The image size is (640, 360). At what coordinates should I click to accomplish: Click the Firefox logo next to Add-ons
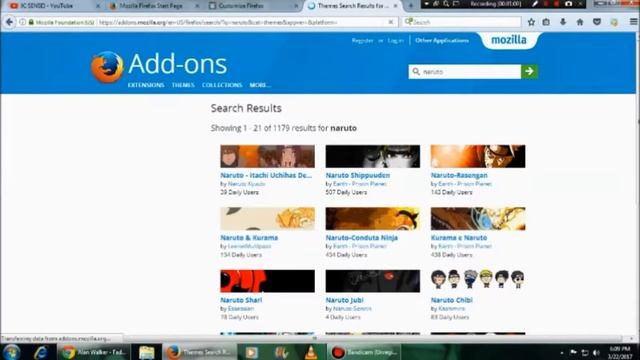coord(107,67)
